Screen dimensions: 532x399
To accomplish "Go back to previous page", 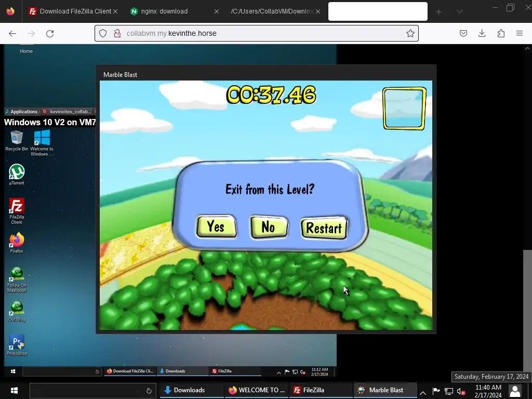I will [12, 33].
